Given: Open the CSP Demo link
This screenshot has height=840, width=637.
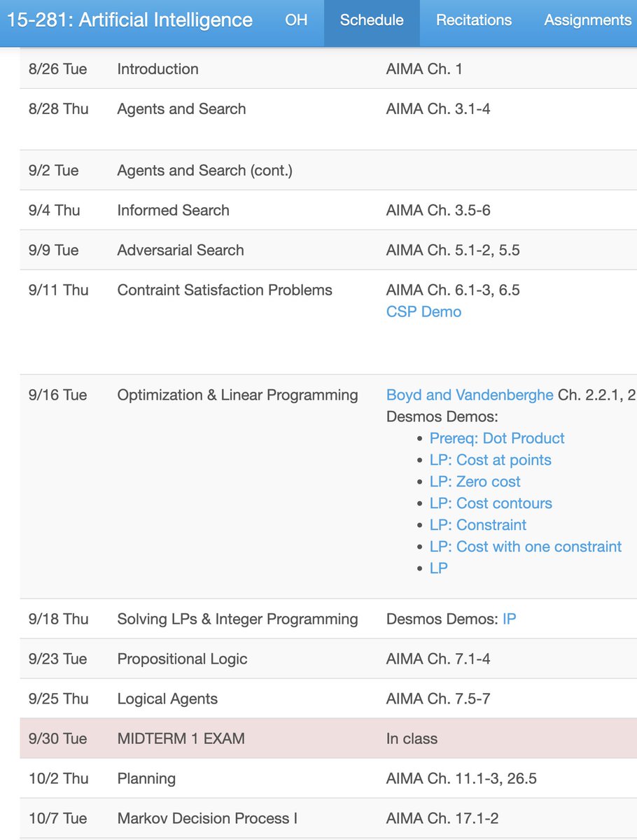Looking at the screenshot, I should (x=423, y=311).
